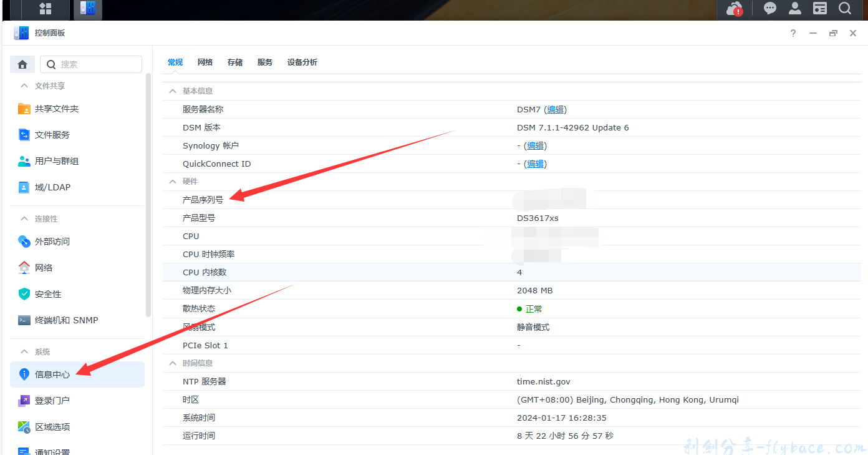Screen dimensions: 868x455
Task: Click the 产品序列号 row label
Action: pyautogui.click(x=203, y=200)
